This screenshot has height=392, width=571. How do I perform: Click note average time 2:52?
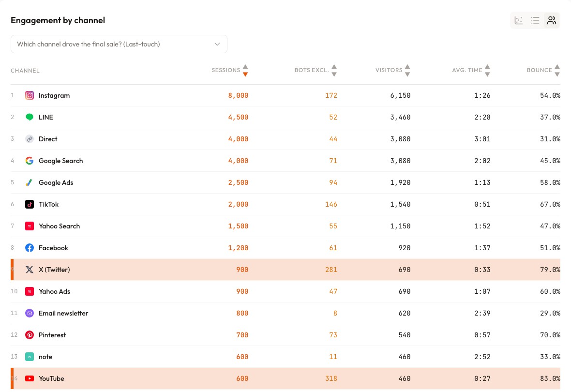[x=482, y=357]
